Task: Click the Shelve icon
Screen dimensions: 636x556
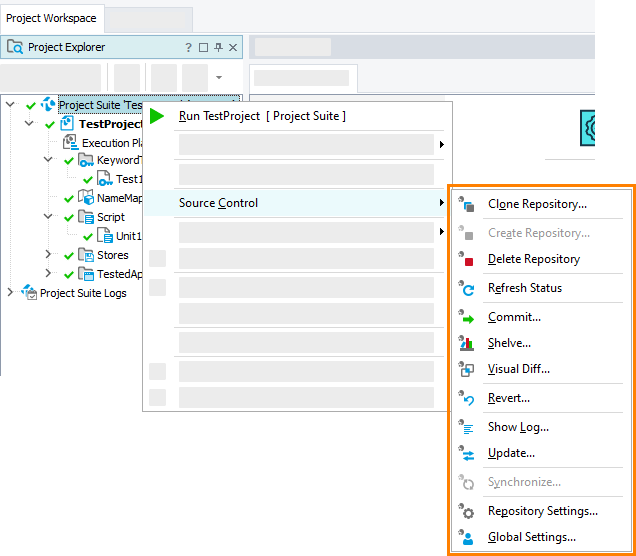Action: pos(467,344)
